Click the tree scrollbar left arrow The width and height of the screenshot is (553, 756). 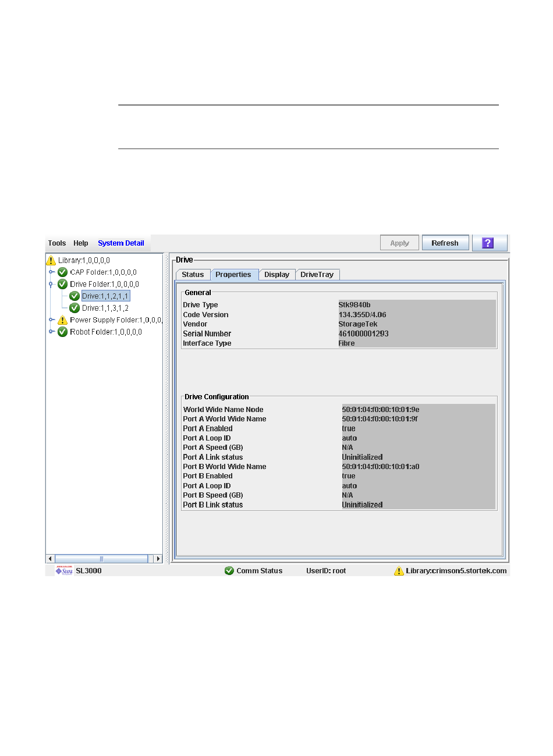(51, 559)
